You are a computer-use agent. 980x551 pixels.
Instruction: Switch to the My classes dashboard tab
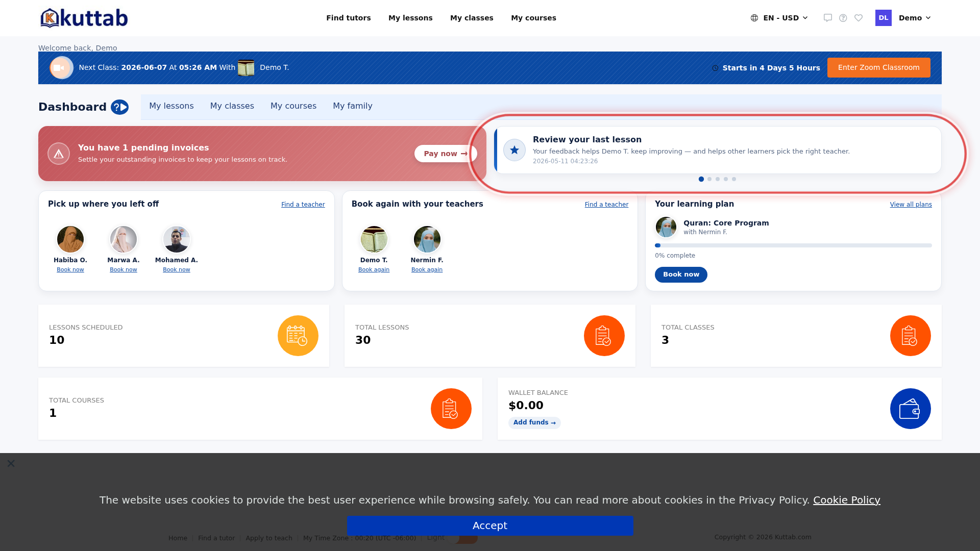pos(232,106)
